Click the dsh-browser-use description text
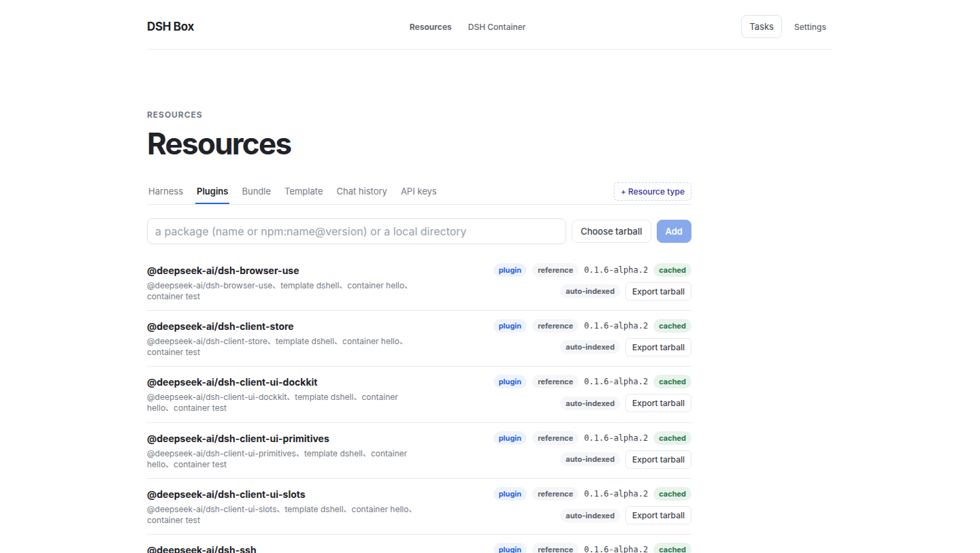The width and height of the screenshot is (980, 553). (x=280, y=291)
